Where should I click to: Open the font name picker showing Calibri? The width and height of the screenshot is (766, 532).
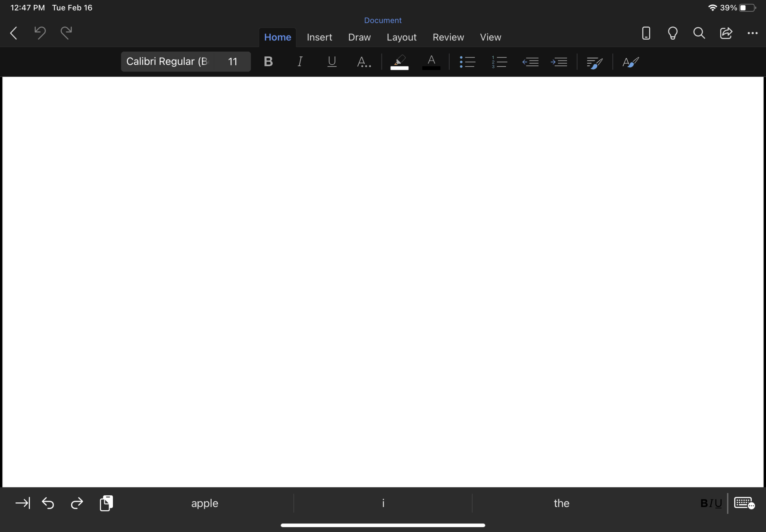[166, 61]
